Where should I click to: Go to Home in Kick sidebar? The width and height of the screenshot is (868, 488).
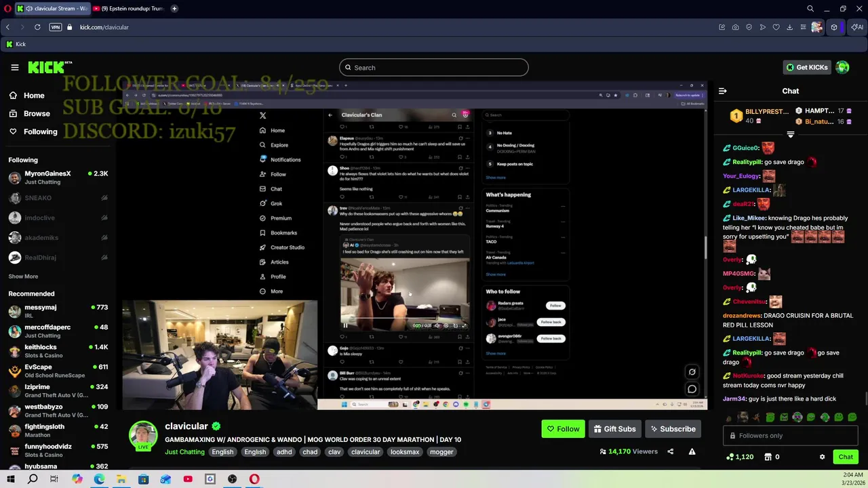[27, 96]
